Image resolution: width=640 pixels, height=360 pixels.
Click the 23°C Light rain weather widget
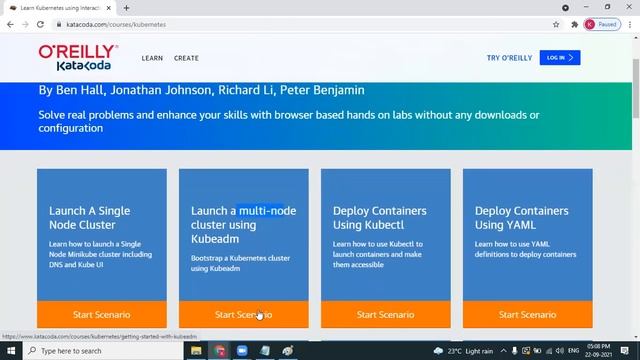(x=463, y=351)
